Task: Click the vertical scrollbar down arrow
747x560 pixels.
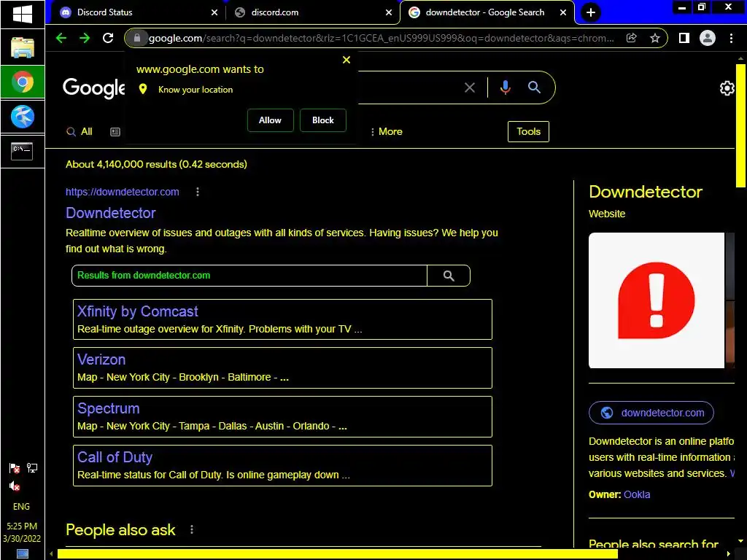Action: tap(740, 542)
